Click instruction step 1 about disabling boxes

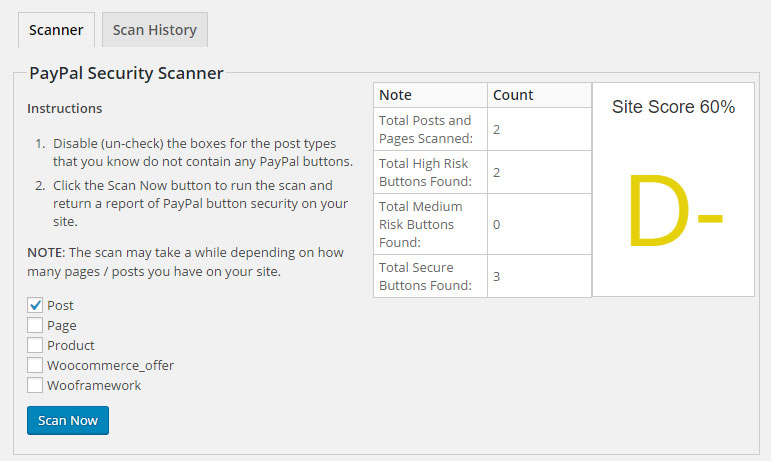(203, 152)
